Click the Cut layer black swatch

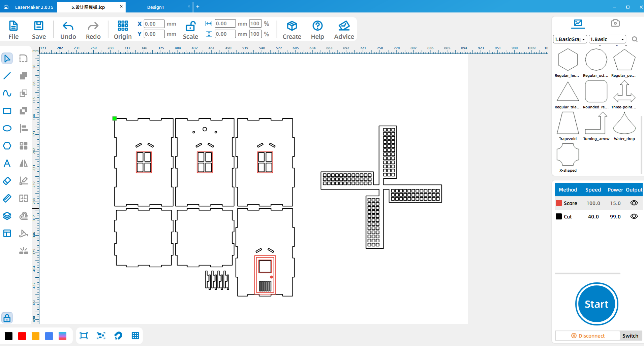559,216
